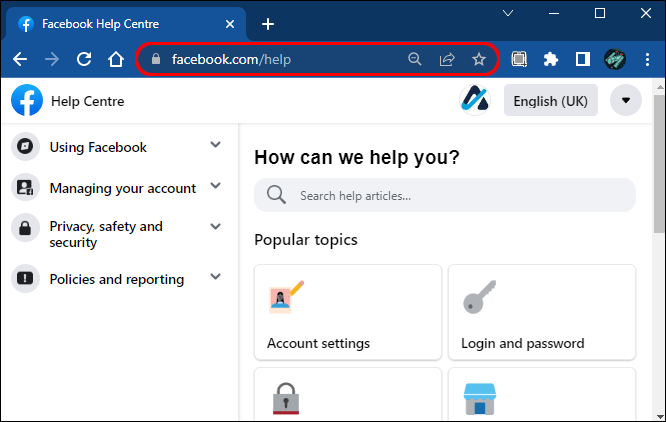Image resolution: width=666 pixels, height=422 pixels.
Task: Toggle the browser side panel icon
Action: pos(582,59)
